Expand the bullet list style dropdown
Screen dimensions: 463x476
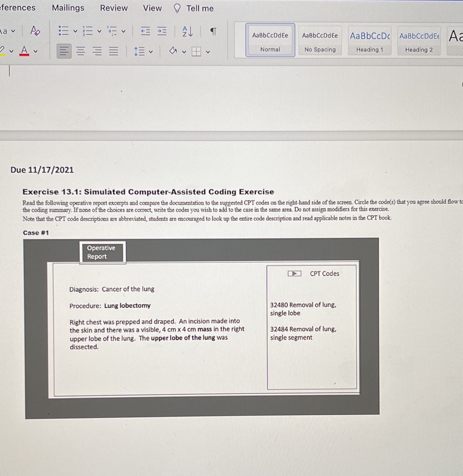(75, 31)
